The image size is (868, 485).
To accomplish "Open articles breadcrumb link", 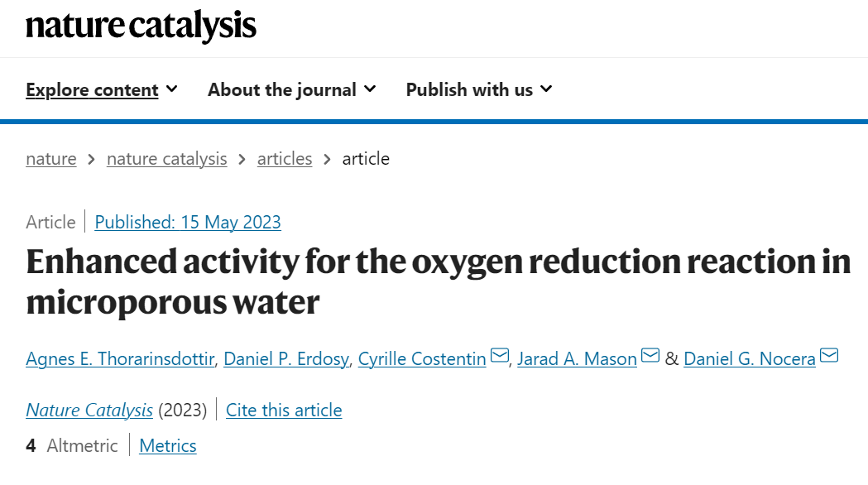I will 285,159.
